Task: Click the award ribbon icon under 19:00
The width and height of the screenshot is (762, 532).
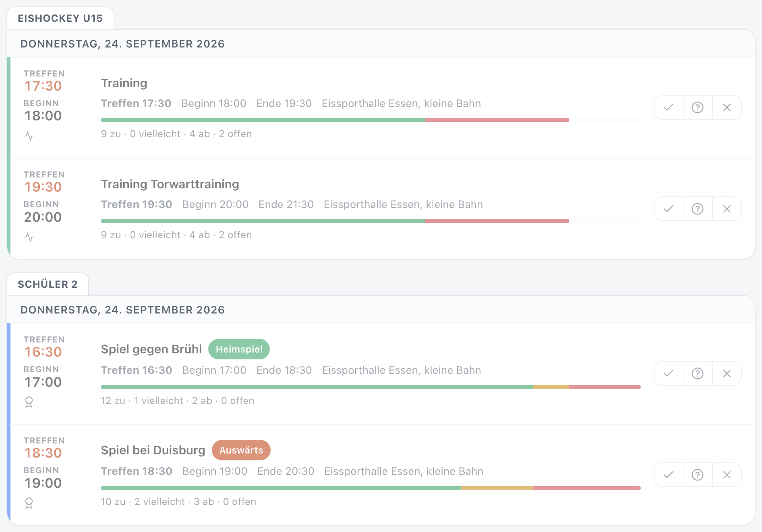Action: 29,503
